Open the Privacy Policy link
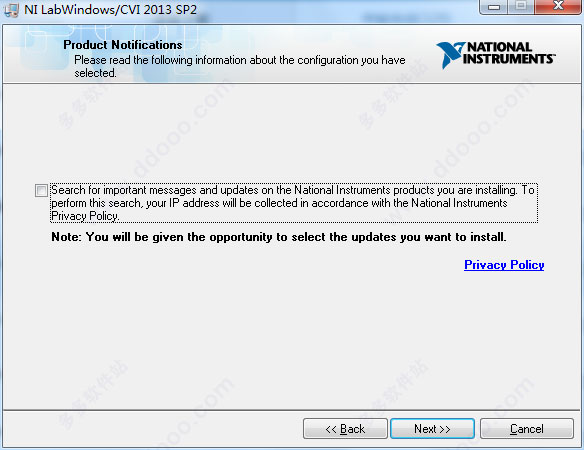584x450 pixels. [x=504, y=265]
